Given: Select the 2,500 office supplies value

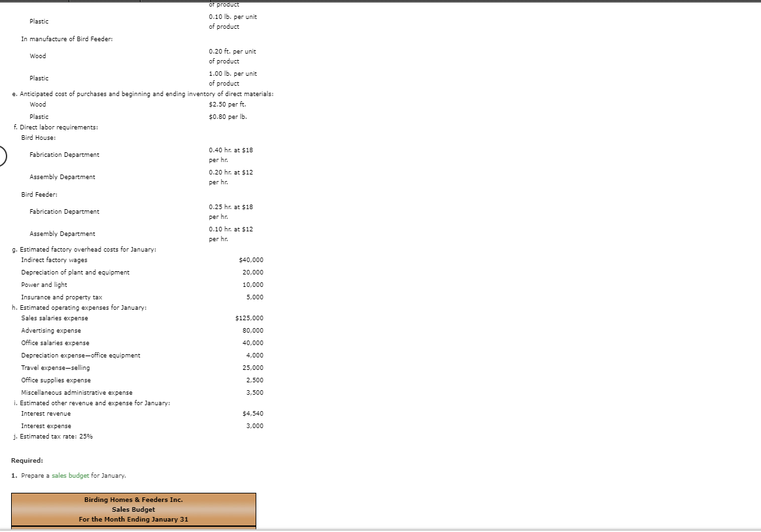Looking at the screenshot, I should (255, 380).
